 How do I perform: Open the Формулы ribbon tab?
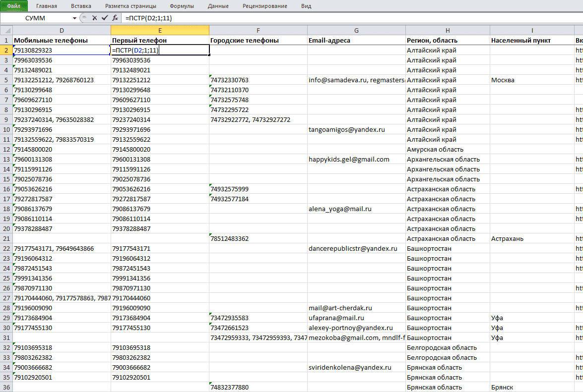click(x=182, y=6)
